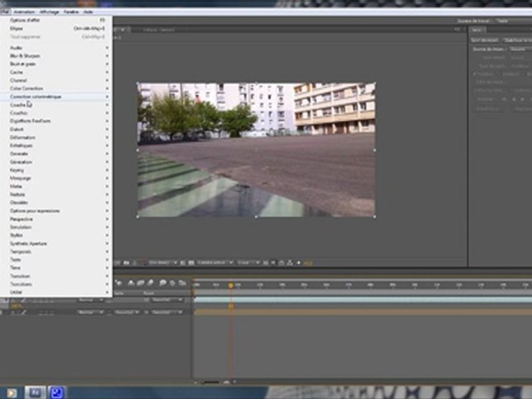532x399 pixels.
Task: Open the Caméra active view dropdown
Action: [x=215, y=263]
